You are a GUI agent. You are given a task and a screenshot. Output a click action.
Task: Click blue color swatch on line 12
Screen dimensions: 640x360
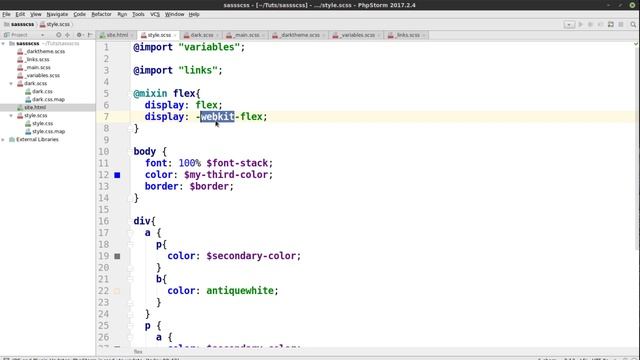tap(117, 175)
